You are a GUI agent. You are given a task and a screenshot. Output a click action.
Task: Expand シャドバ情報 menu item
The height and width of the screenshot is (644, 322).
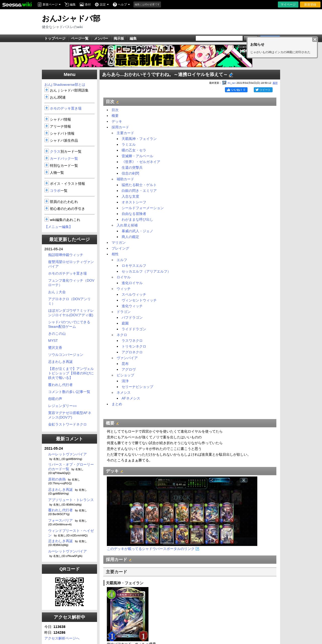47,119
